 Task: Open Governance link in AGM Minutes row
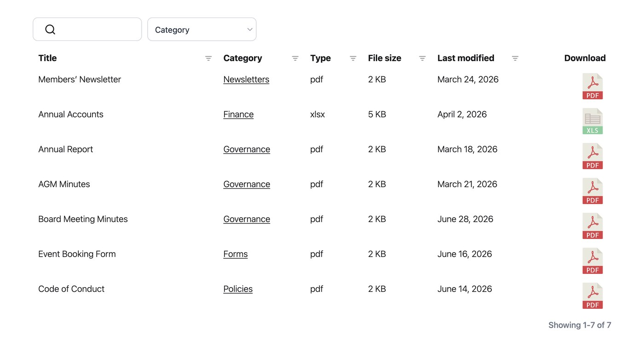247,184
